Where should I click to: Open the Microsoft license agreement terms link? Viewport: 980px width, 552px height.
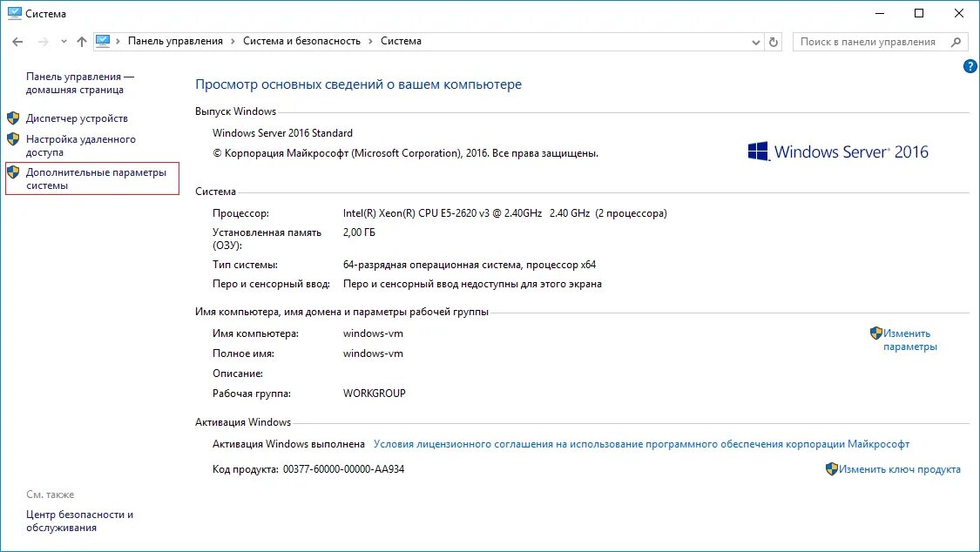(x=641, y=444)
